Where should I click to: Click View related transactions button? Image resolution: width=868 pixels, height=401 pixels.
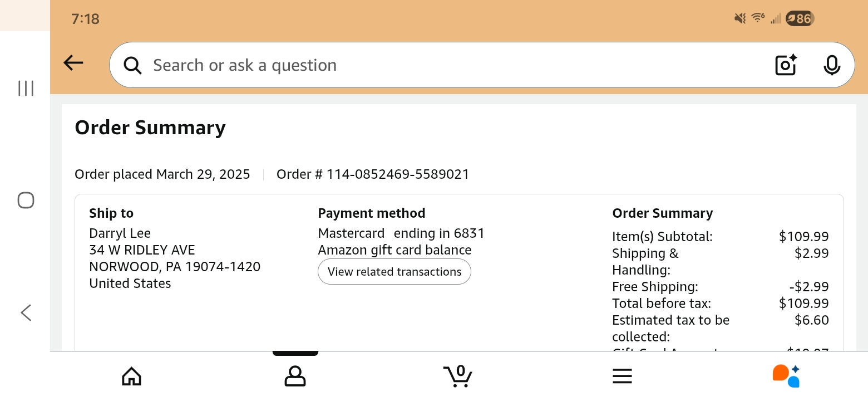tap(394, 272)
